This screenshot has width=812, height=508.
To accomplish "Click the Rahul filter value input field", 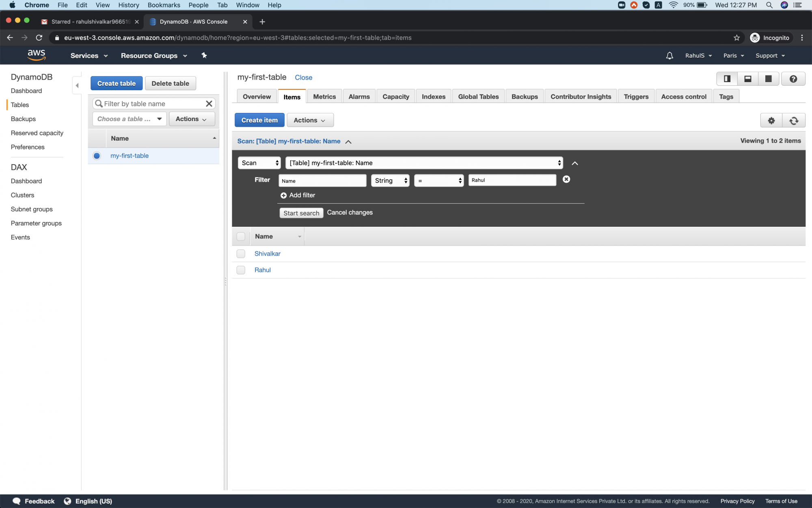I will pos(512,180).
